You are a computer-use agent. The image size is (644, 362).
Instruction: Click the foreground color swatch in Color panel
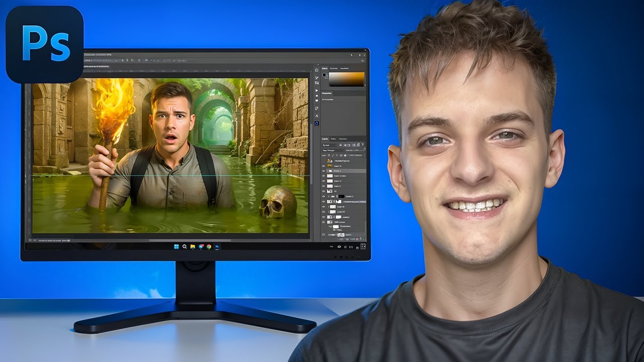tap(324, 75)
